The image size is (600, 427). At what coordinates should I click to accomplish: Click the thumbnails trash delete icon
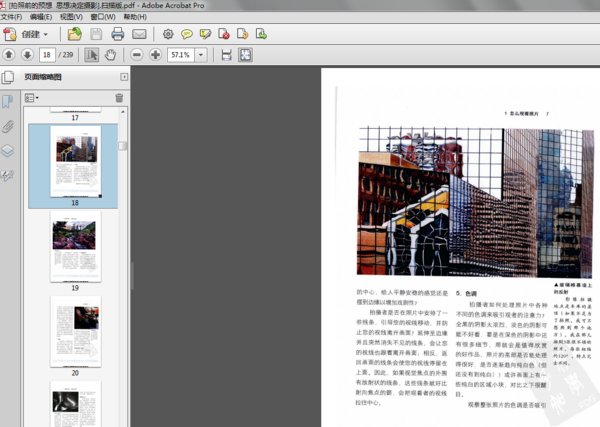point(119,98)
